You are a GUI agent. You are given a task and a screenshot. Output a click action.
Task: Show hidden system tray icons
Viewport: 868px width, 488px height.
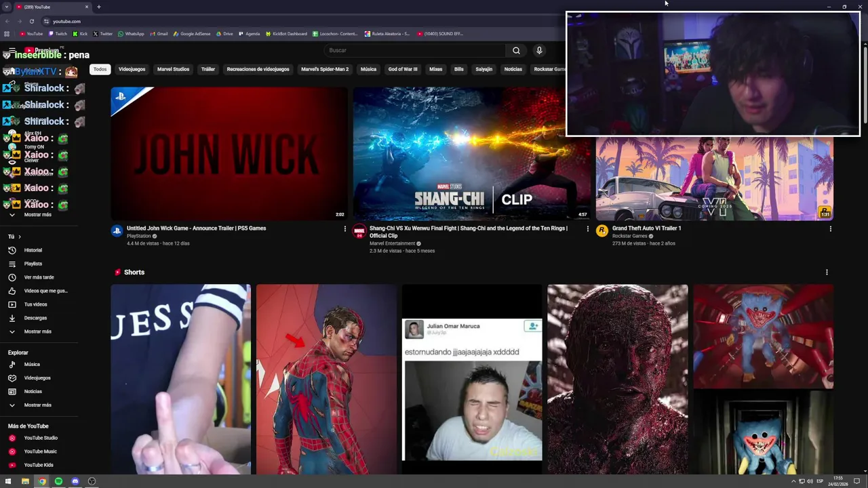click(793, 481)
